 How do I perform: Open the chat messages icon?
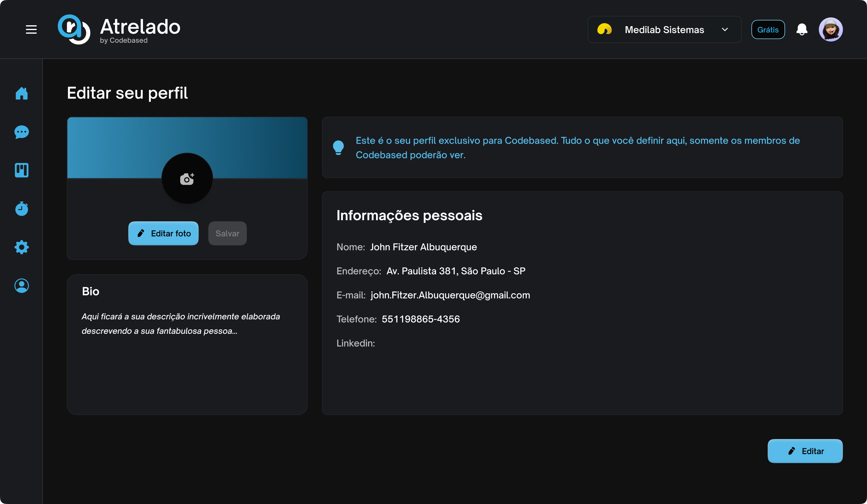(x=21, y=132)
